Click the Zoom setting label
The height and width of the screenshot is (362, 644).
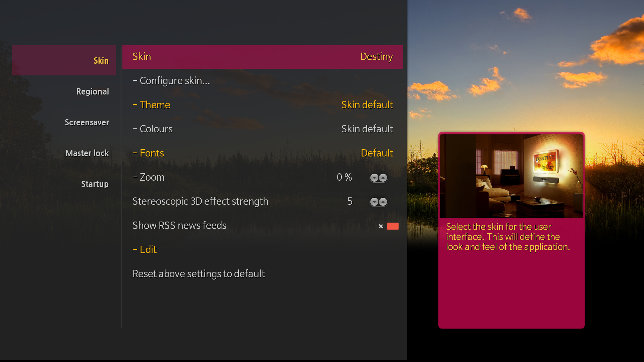coord(152,177)
